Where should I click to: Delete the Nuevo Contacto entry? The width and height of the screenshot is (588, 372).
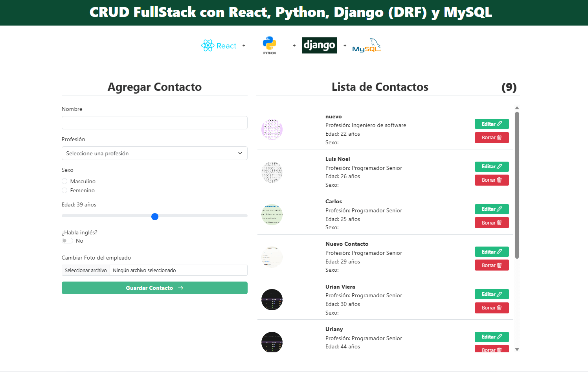click(492, 265)
